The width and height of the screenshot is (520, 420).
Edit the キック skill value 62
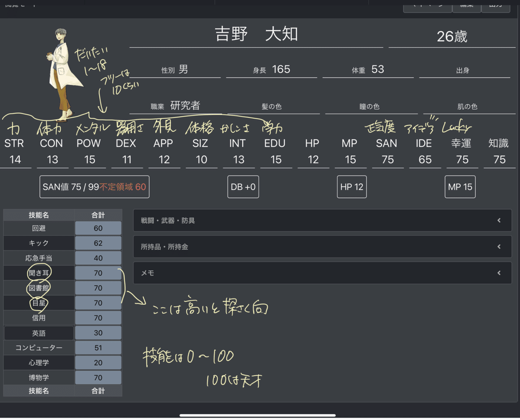pos(98,243)
